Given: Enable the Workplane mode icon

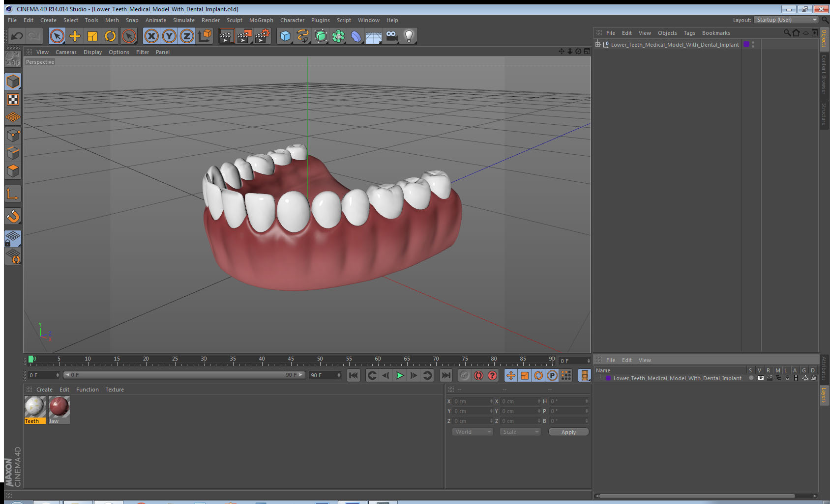Looking at the screenshot, I should coord(13,117).
